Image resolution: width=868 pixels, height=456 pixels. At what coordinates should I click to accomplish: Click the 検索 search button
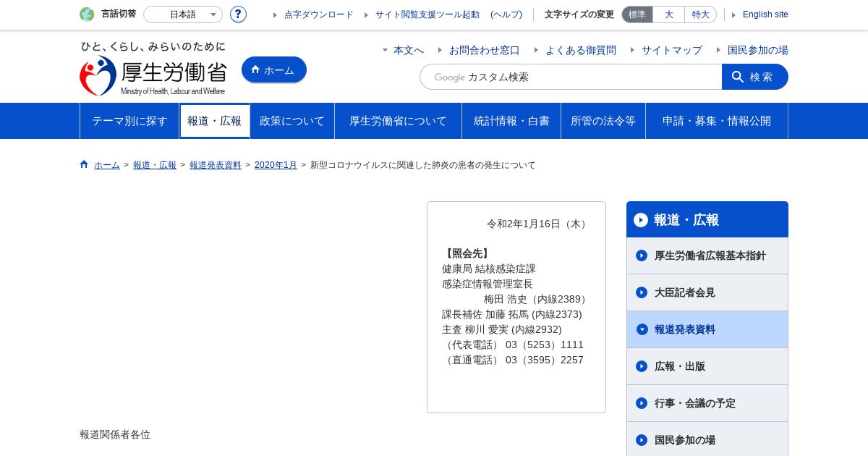pyautogui.click(x=755, y=77)
